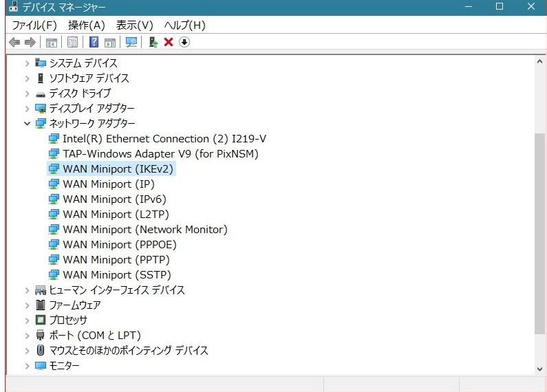Select the プロセッサ category label

point(68,320)
